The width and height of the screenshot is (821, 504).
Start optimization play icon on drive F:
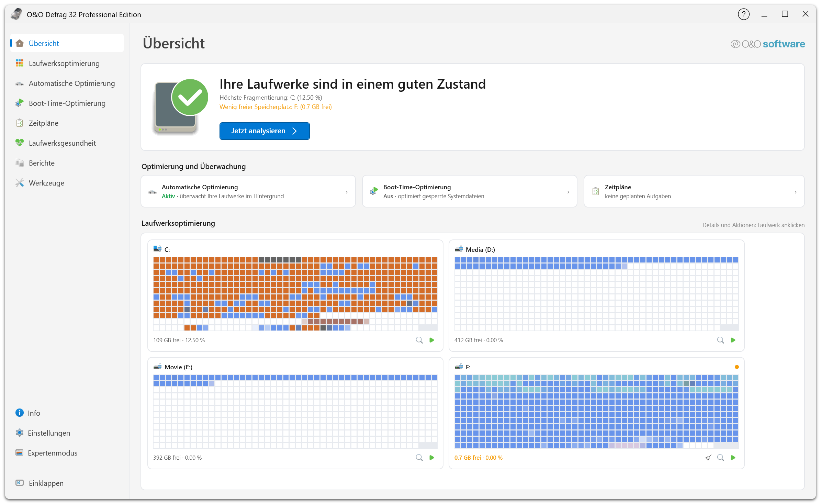point(733,458)
